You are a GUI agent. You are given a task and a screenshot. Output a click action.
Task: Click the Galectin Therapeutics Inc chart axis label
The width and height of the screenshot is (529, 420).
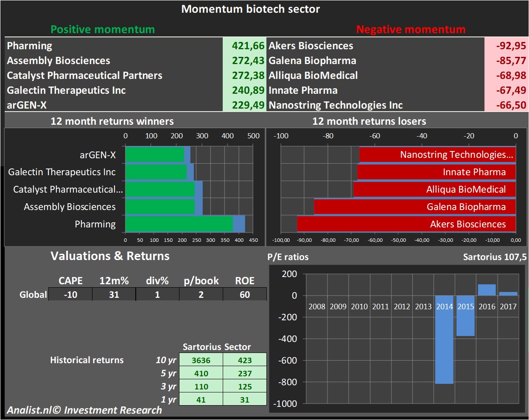[x=62, y=172]
